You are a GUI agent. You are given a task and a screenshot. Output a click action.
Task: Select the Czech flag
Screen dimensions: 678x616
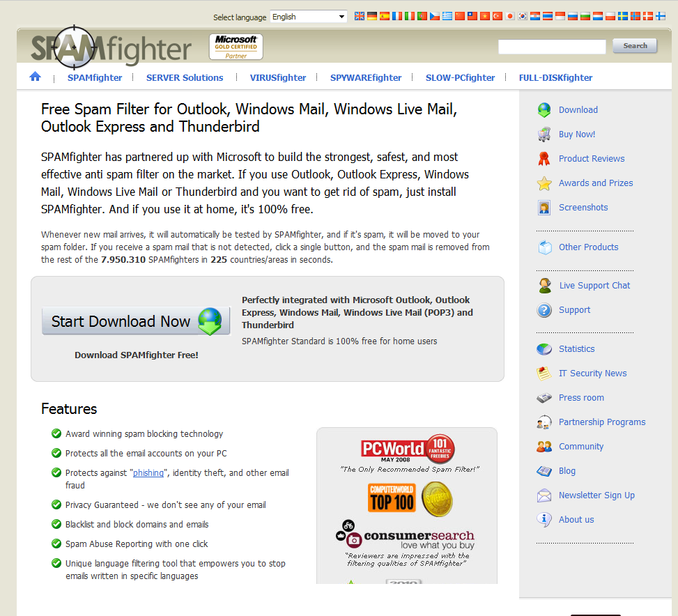[x=435, y=17]
